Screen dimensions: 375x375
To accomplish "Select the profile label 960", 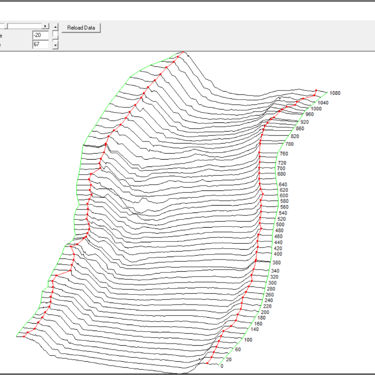I will coord(310,115).
